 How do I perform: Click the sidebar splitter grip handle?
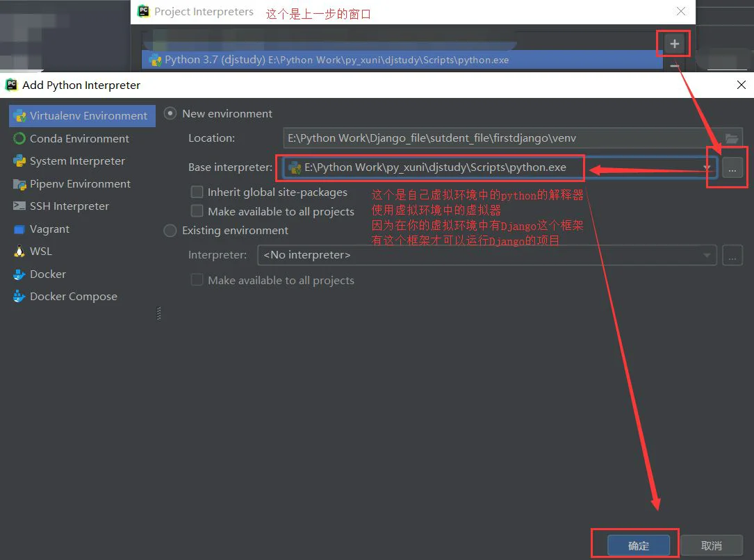point(159,313)
